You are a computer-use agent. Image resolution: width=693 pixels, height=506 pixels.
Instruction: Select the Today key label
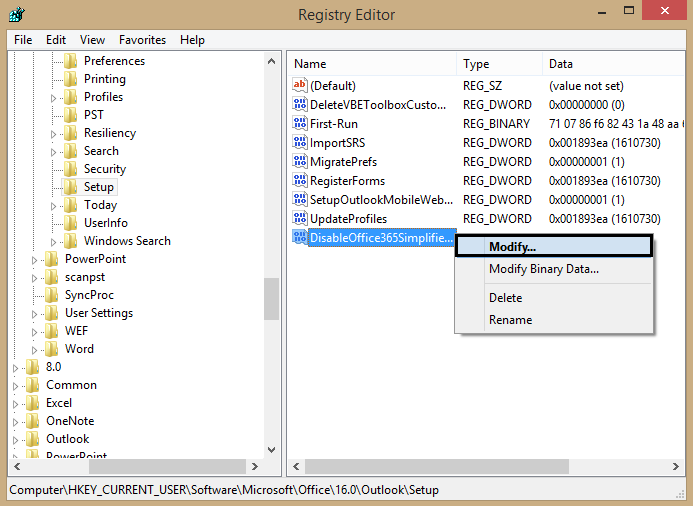tap(100, 205)
